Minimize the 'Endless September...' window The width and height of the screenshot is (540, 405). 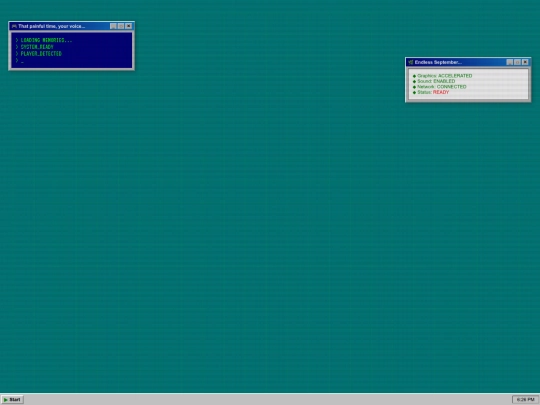pos(510,62)
